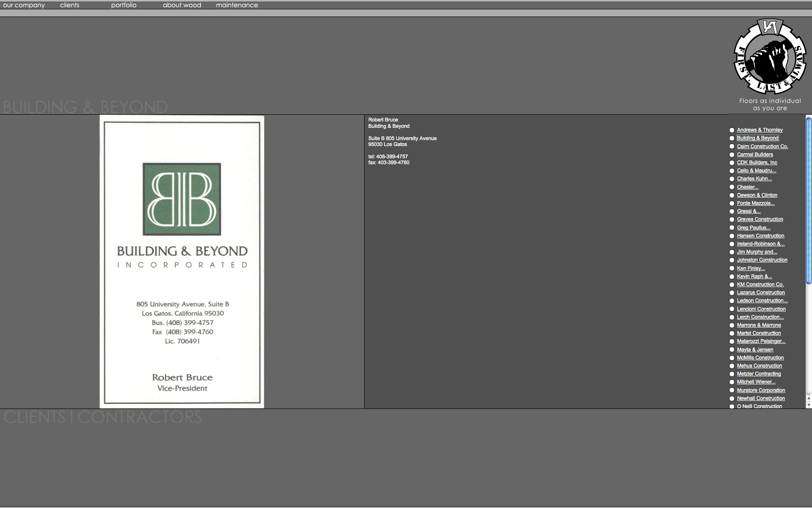The image size is (812, 508).
Task: Open the Mehus Construction link
Action: point(760,366)
